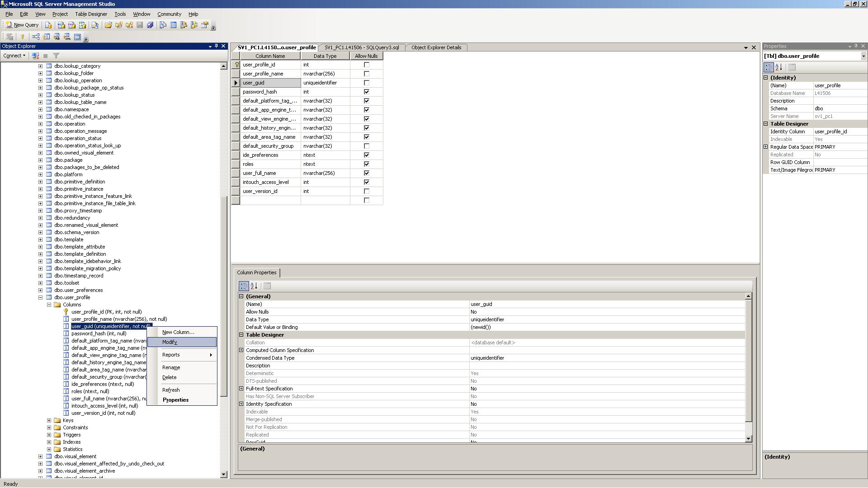Click Set Primary Key icon
The image size is (868, 488).
22,37
